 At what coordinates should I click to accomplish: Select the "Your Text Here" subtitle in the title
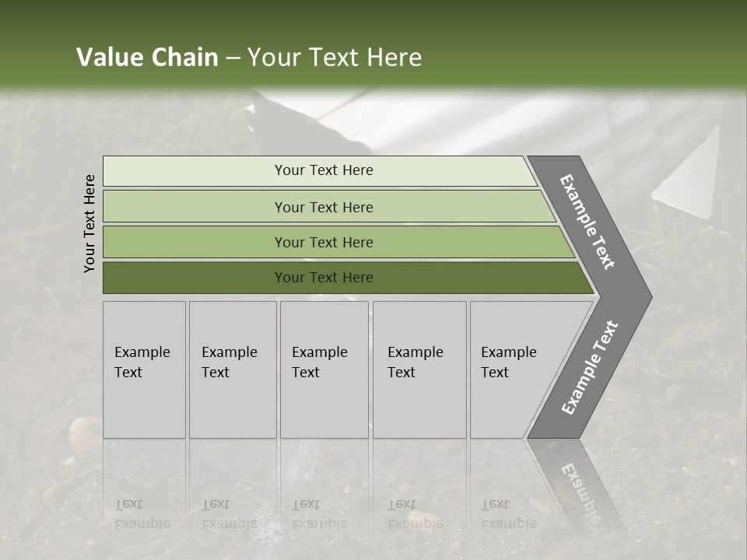point(335,58)
